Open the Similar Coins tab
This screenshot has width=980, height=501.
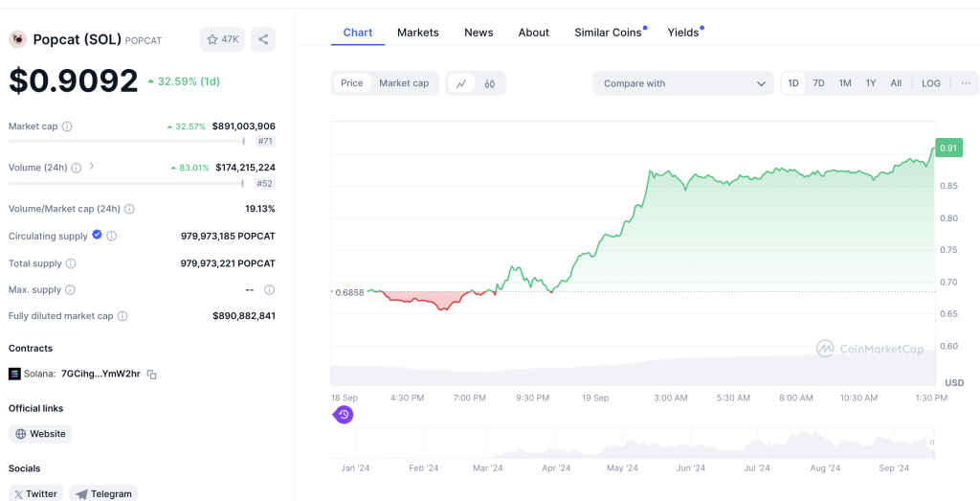pos(608,33)
